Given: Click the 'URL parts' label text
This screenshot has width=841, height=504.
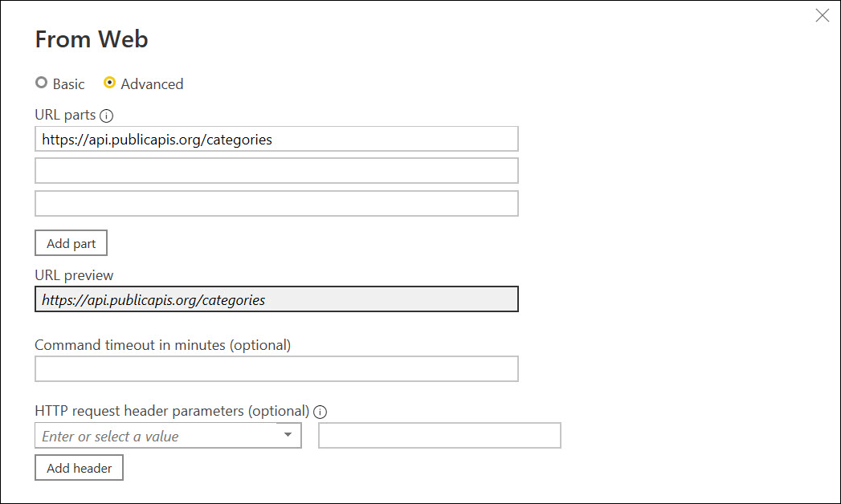Looking at the screenshot, I should 65,115.
